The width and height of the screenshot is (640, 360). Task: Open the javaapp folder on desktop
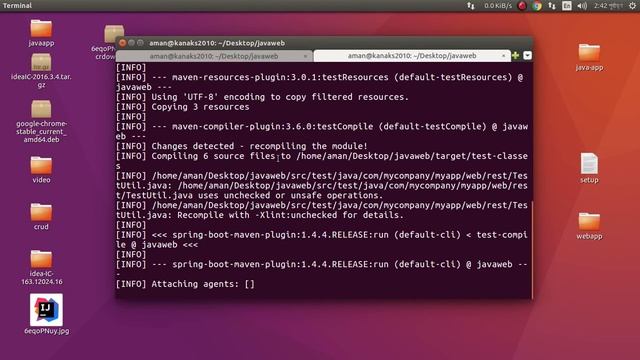point(41,29)
